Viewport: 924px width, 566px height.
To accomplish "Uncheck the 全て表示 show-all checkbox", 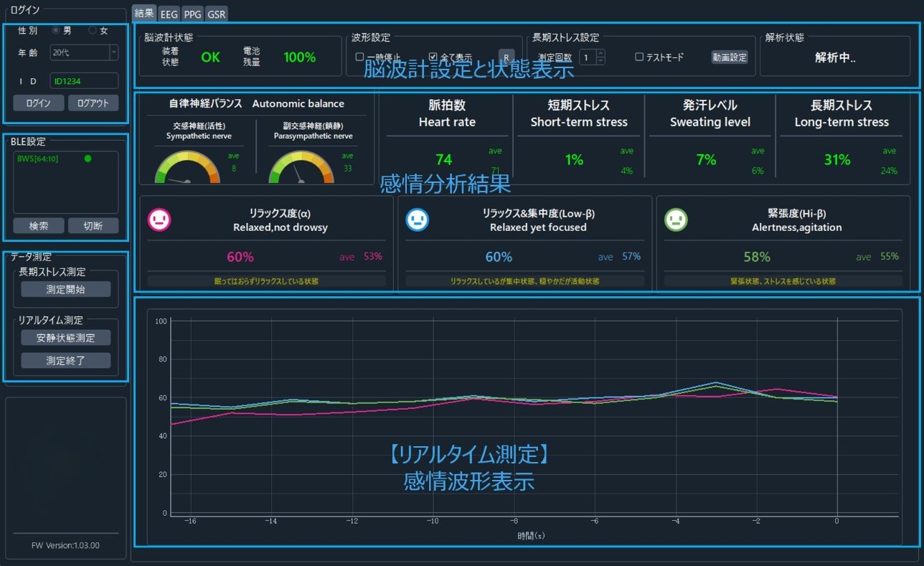I will pyautogui.click(x=433, y=57).
